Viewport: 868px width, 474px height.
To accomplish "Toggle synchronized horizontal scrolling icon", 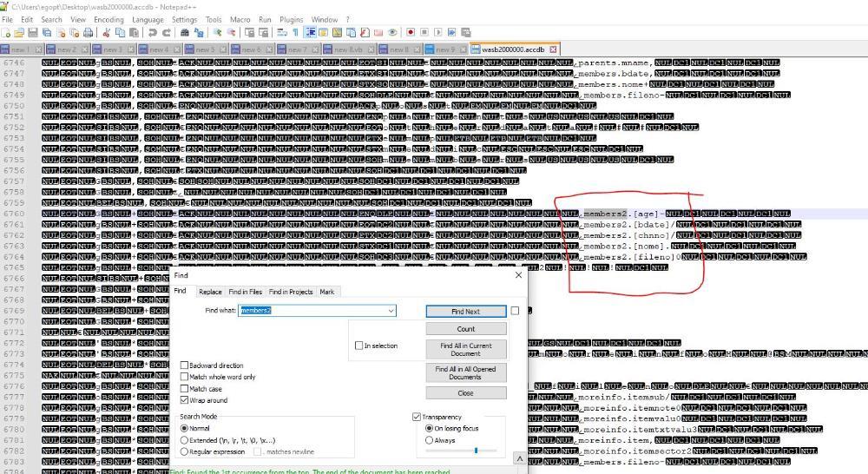I will (264, 33).
